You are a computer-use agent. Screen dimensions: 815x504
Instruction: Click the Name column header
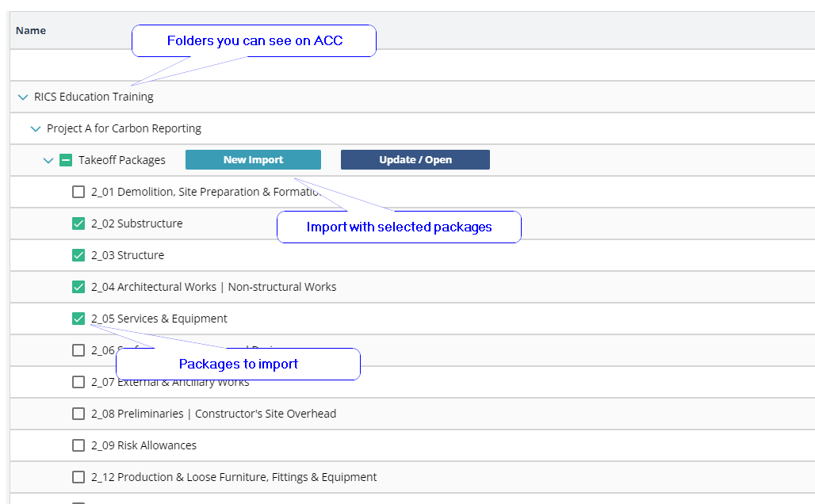[31, 31]
